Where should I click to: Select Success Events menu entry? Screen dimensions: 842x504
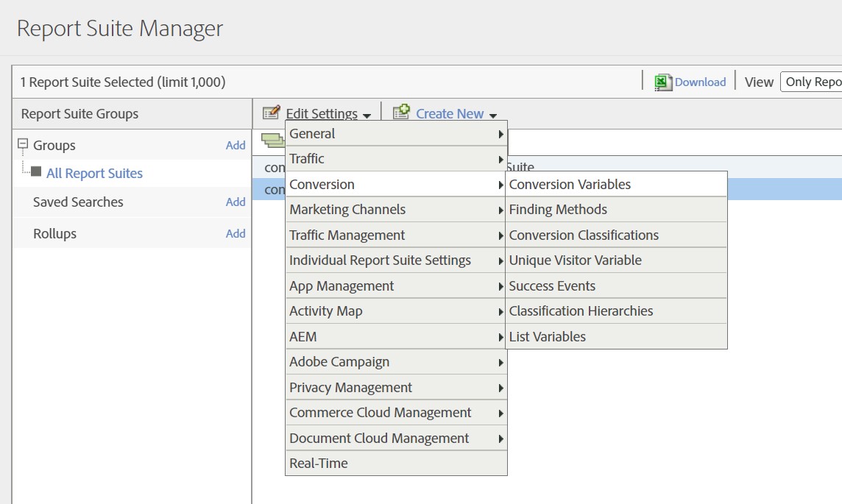(552, 286)
